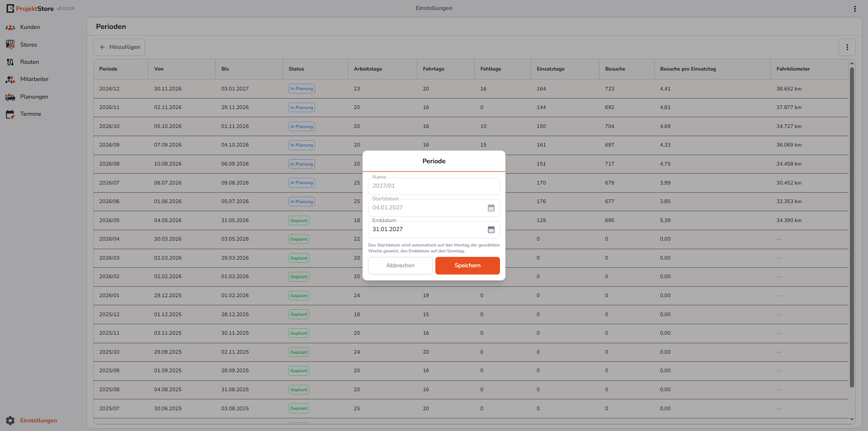Open the Perioden table options menu

tap(847, 47)
